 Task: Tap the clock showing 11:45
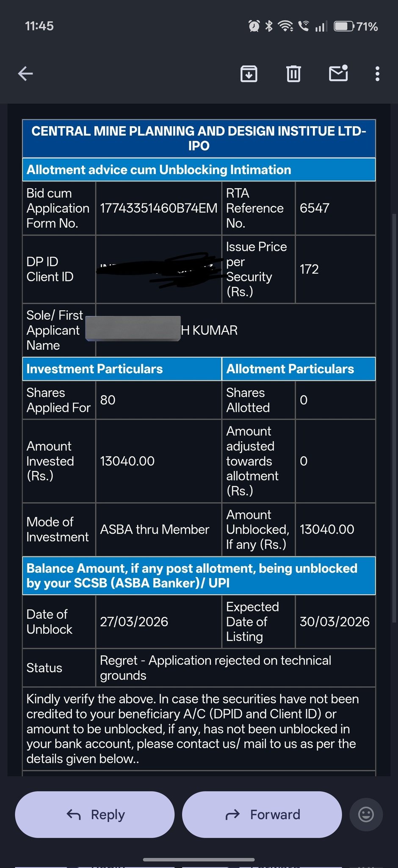[39, 26]
